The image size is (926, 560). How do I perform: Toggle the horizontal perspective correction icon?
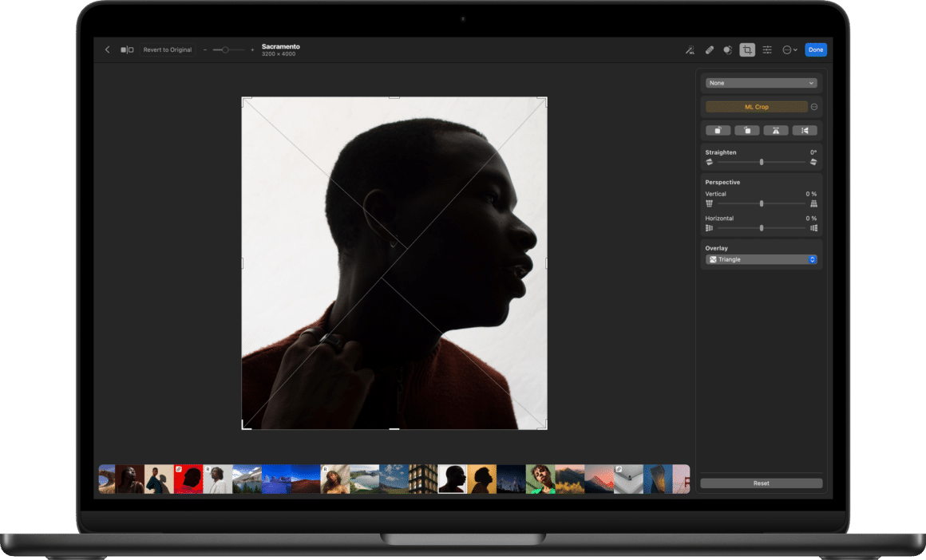click(x=708, y=227)
